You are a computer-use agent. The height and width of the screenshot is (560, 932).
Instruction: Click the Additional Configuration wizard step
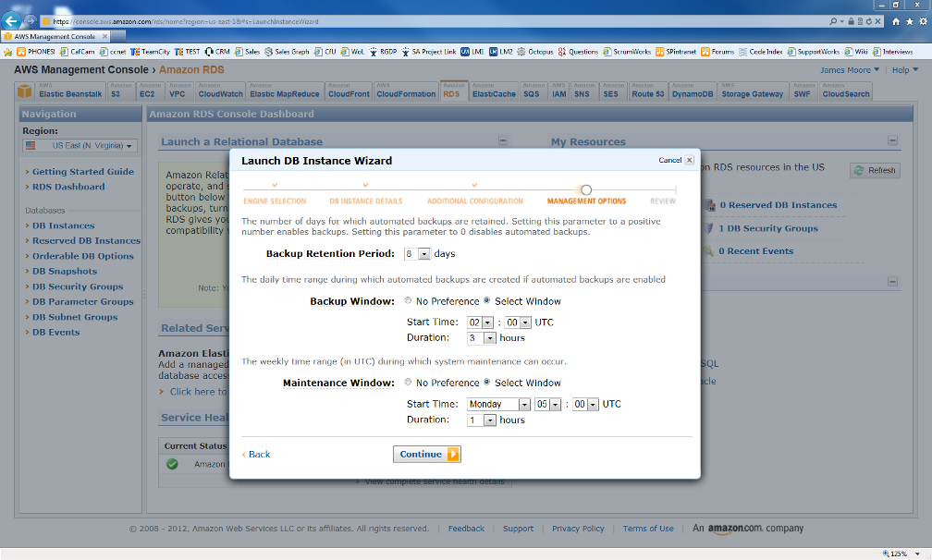pos(475,201)
